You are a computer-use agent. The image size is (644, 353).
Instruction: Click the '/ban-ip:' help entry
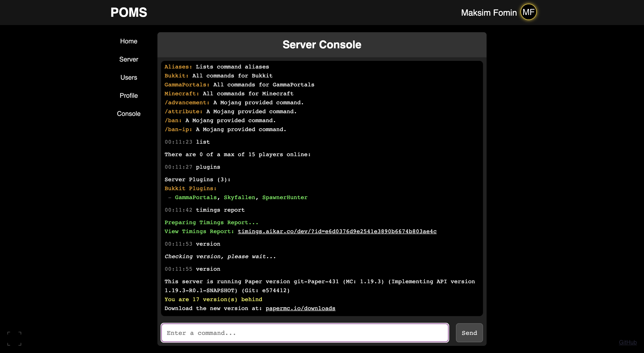(225, 129)
